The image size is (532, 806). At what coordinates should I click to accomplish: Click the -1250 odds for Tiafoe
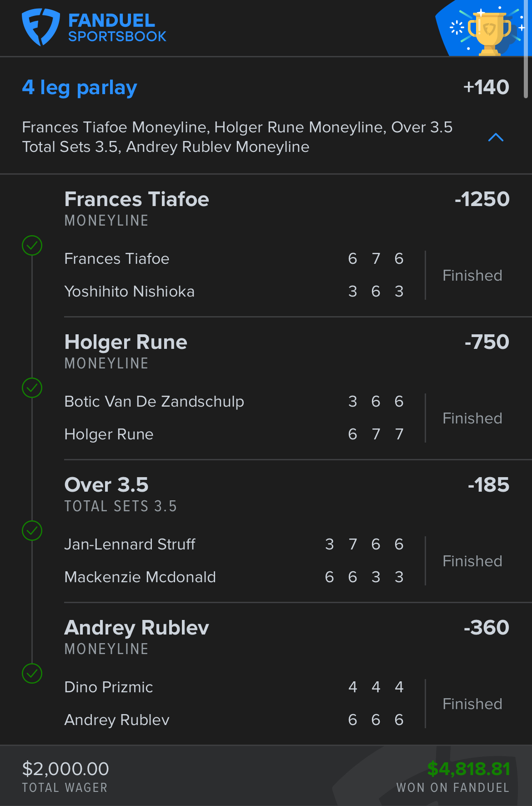[482, 199]
